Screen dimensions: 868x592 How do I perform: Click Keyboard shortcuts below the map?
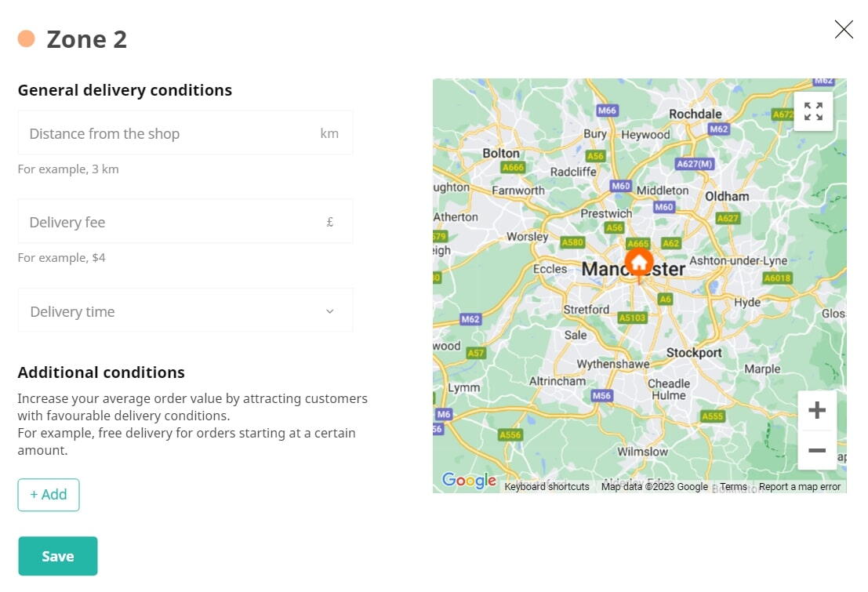pyautogui.click(x=547, y=486)
